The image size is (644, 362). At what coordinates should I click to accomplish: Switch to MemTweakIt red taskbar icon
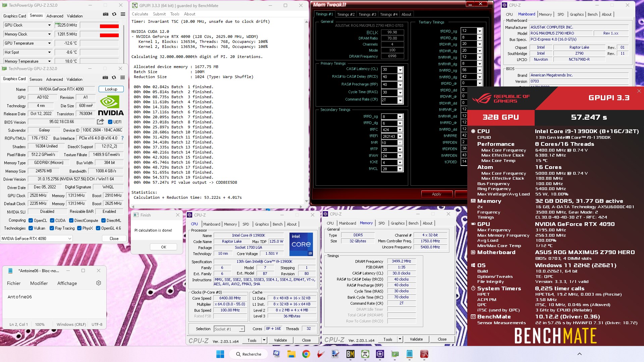pos(424,354)
